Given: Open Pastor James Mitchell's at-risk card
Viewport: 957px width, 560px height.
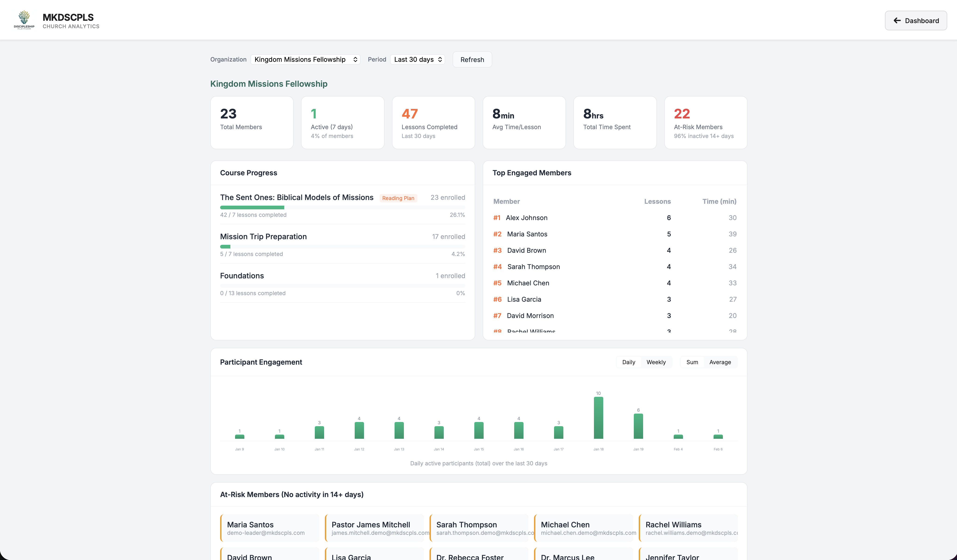Looking at the screenshot, I should (x=375, y=528).
